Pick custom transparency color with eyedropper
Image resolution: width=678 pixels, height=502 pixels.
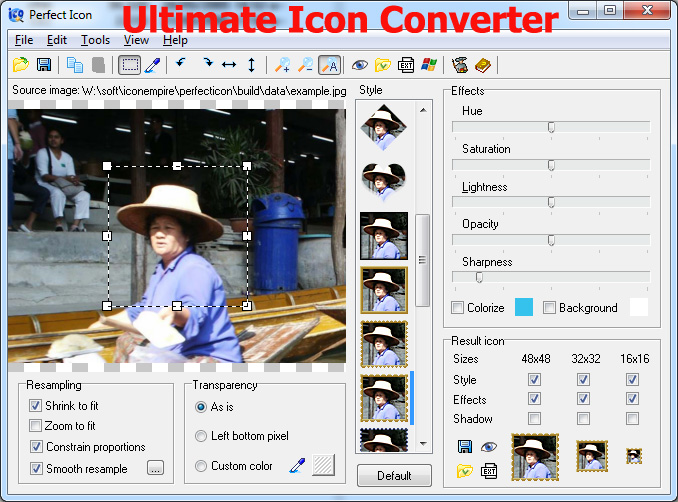(x=297, y=466)
